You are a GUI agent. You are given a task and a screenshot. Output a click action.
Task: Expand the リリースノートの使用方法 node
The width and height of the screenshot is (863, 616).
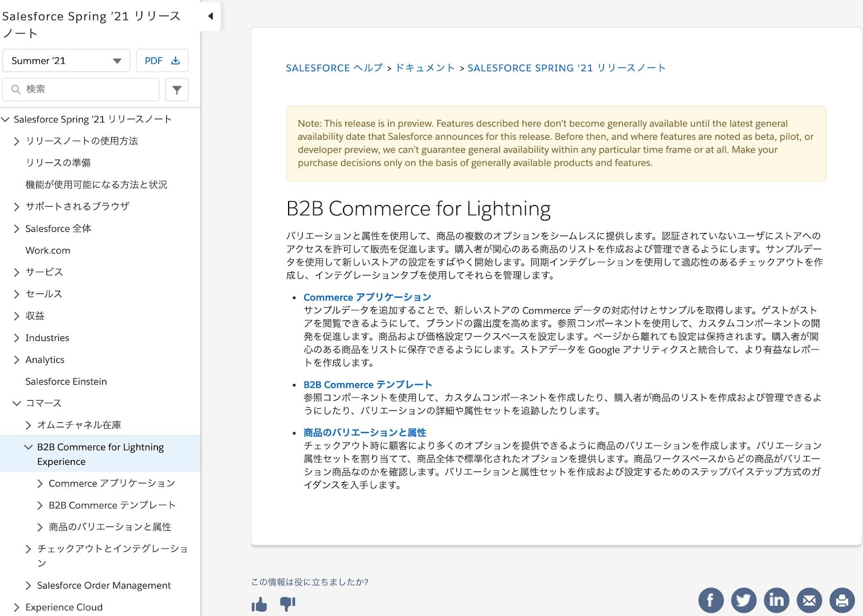pos(16,141)
